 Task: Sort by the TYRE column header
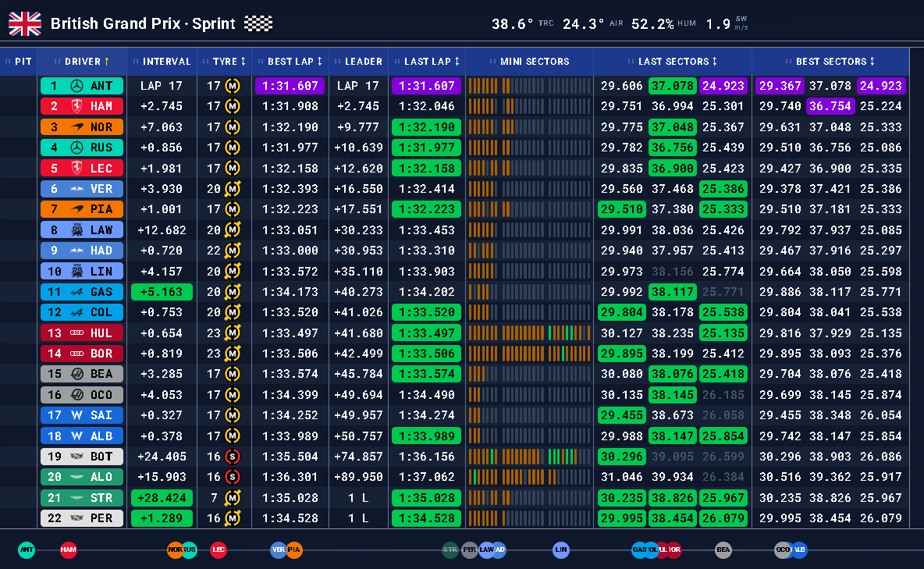pyautogui.click(x=225, y=62)
